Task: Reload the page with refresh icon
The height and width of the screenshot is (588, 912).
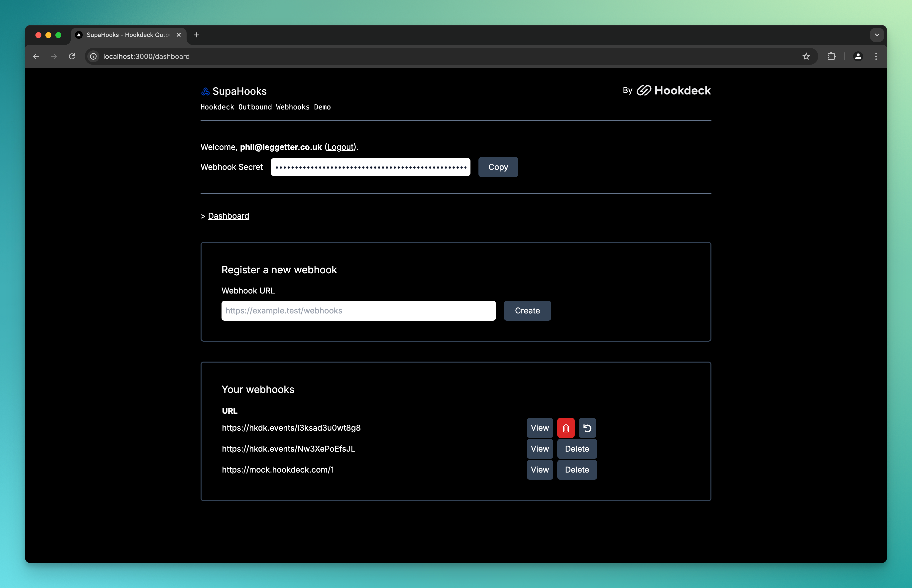Action: 72,57
